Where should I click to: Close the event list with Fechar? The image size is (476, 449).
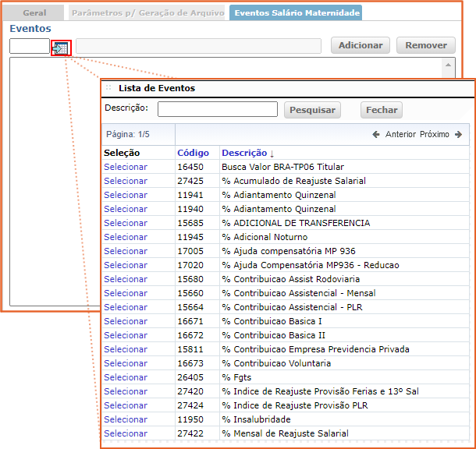(x=381, y=110)
